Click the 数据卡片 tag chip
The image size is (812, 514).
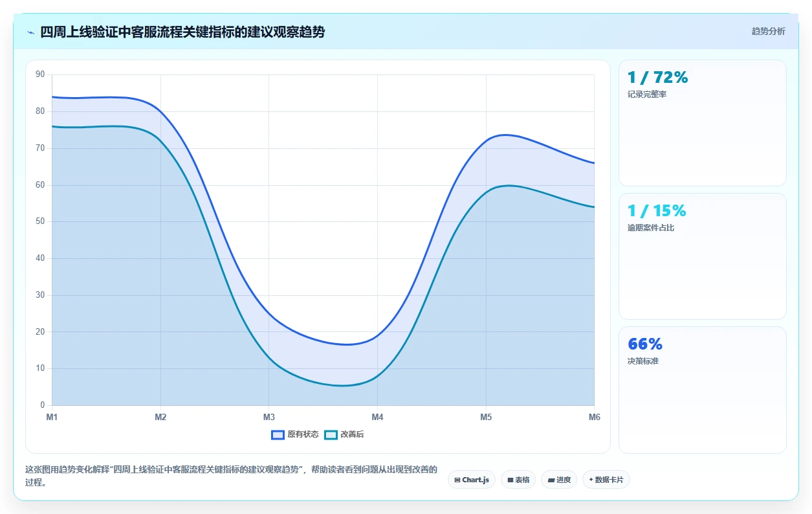606,480
